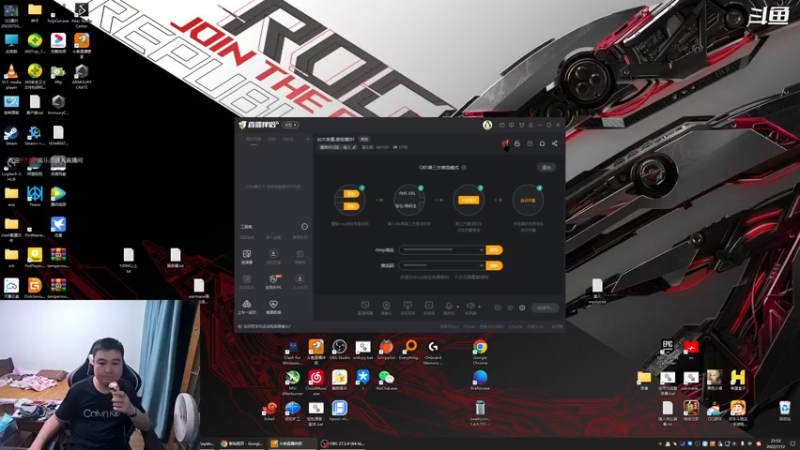Switch to Google Chrome in taskbar
This screenshot has width=800, height=450.
coord(242,444)
